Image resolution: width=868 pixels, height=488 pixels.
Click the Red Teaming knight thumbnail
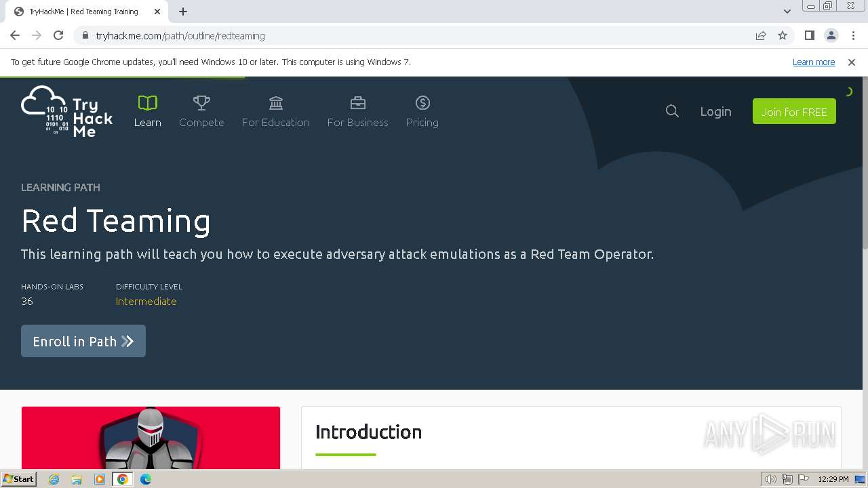pos(151,438)
